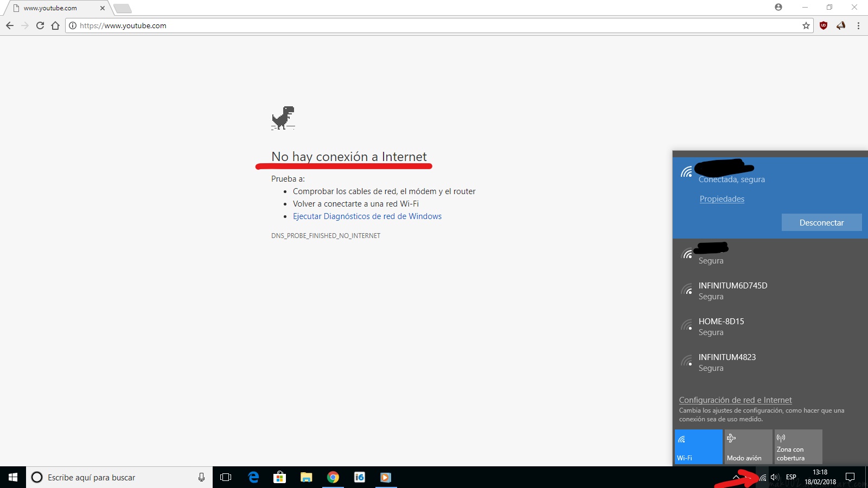Toggle Zona con cobertura tile
The image size is (868, 488).
tap(798, 447)
